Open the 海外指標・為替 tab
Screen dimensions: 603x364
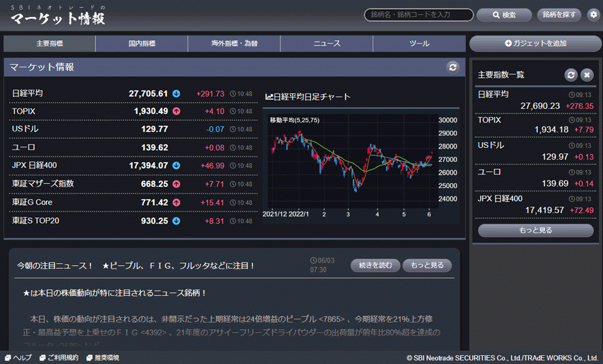(234, 44)
